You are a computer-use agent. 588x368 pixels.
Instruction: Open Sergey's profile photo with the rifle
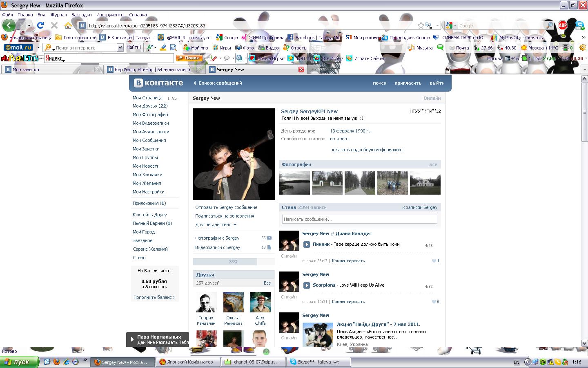coord(234,154)
